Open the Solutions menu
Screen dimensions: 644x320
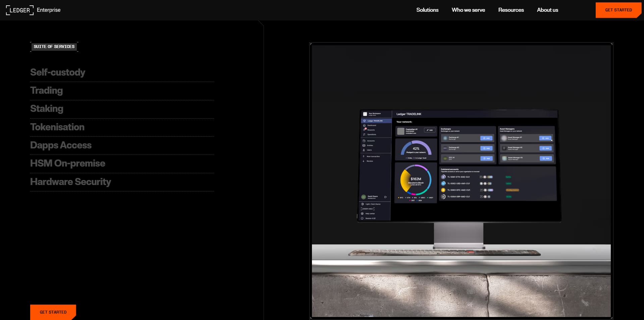(427, 10)
